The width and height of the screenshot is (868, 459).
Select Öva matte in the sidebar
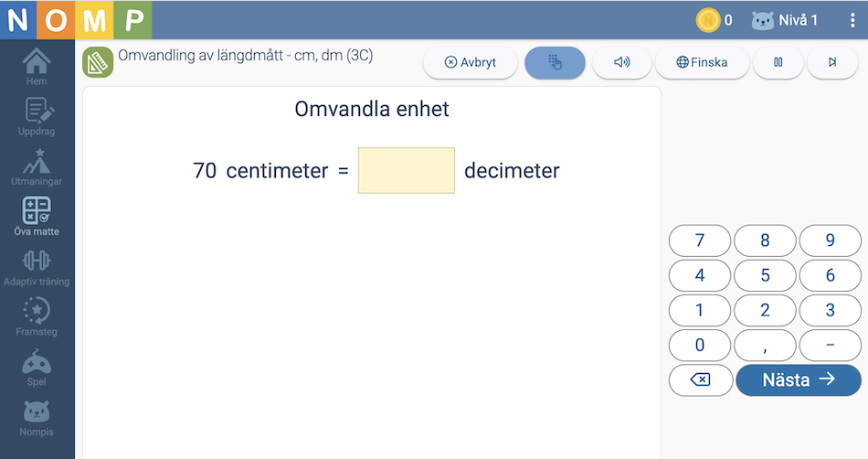pyautogui.click(x=37, y=217)
